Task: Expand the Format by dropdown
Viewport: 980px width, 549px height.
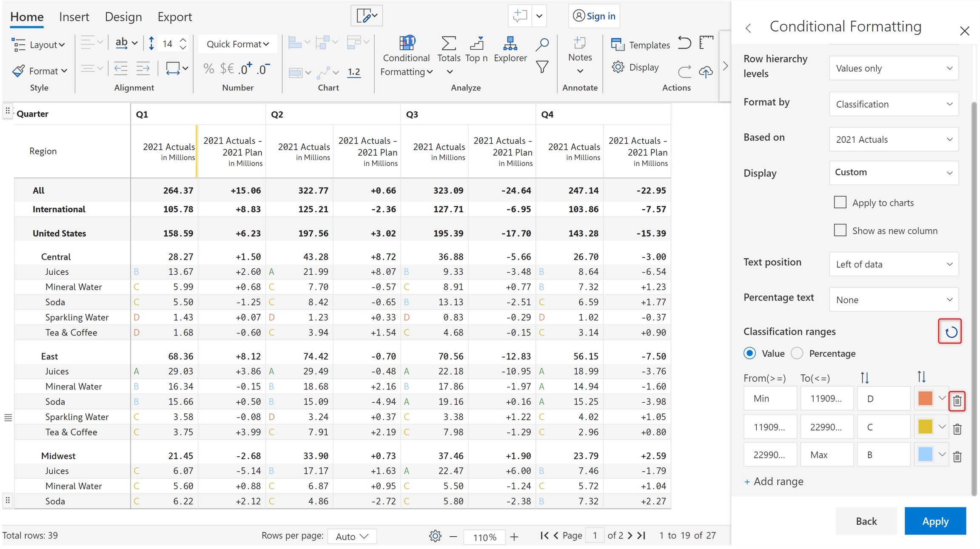Action: [894, 104]
